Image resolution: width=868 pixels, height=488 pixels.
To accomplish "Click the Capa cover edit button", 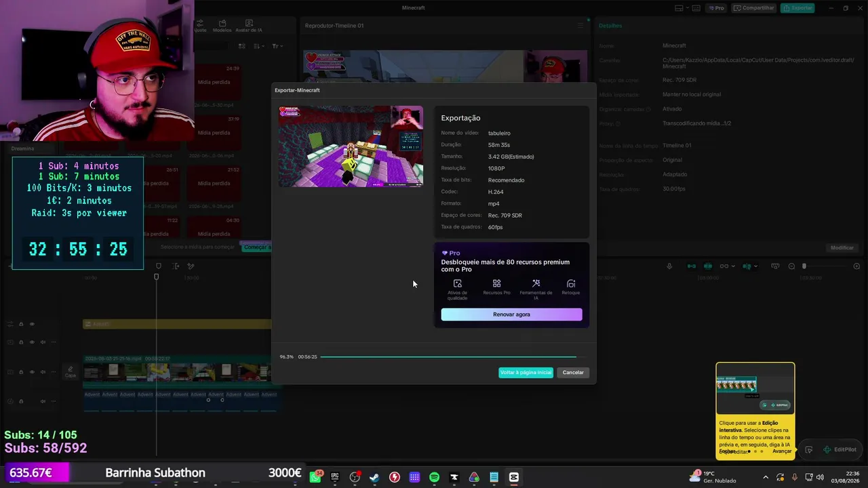I will coord(71,372).
